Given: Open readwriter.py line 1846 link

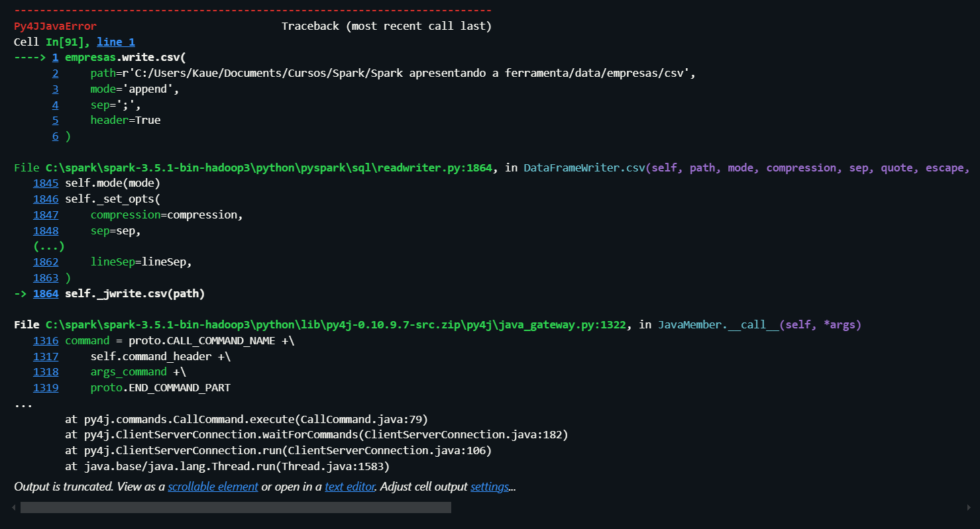Looking at the screenshot, I should pos(46,199).
